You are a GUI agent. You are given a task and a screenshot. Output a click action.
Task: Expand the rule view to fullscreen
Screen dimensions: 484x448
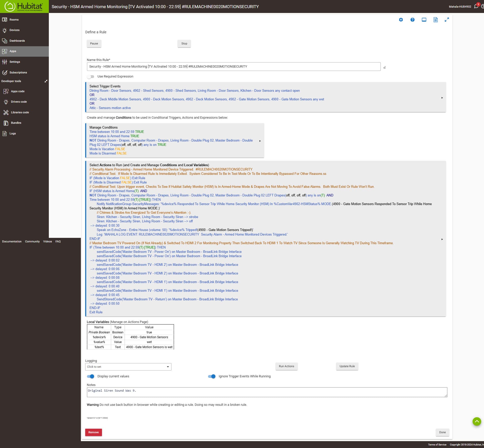point(447,20)
